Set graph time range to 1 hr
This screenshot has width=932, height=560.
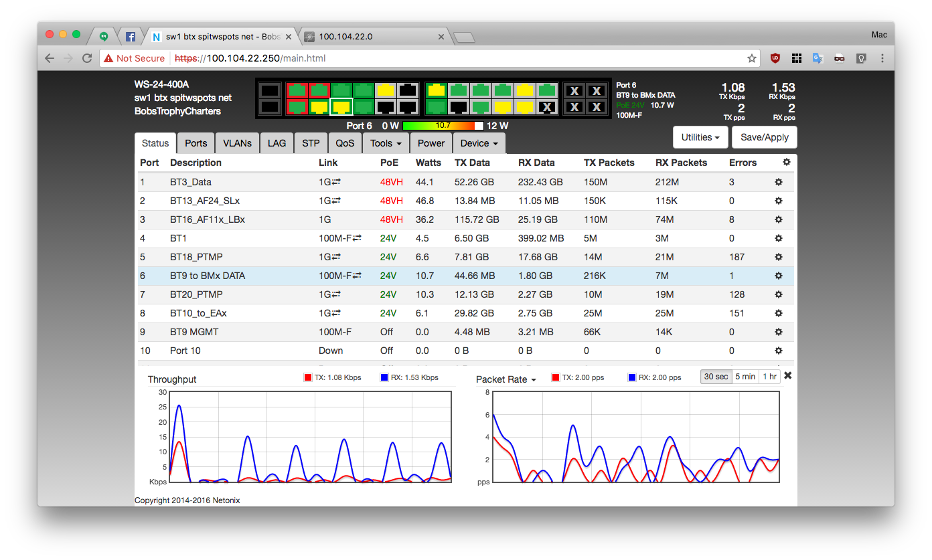click(769, 377)
